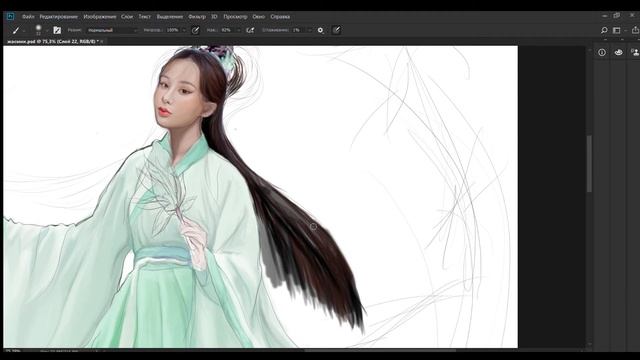Edit the smoothing 1% field
The image size is (640, 360).
tap(299, 30)
